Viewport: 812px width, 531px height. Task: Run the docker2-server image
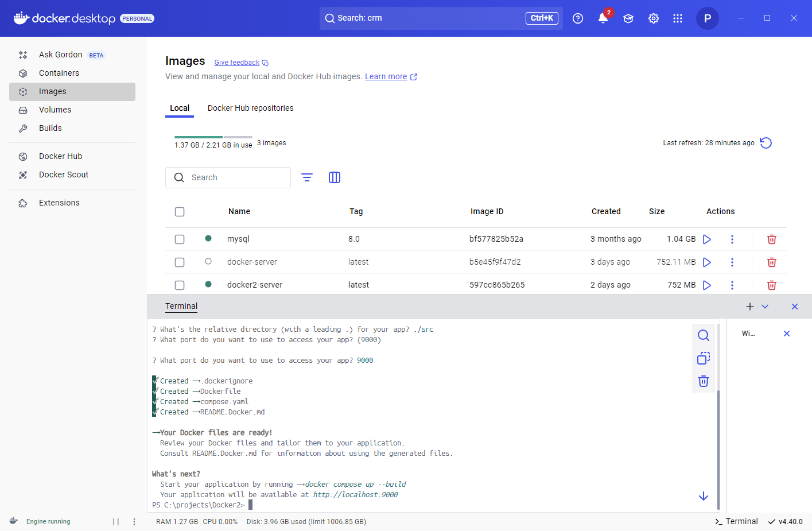(707, 285)
